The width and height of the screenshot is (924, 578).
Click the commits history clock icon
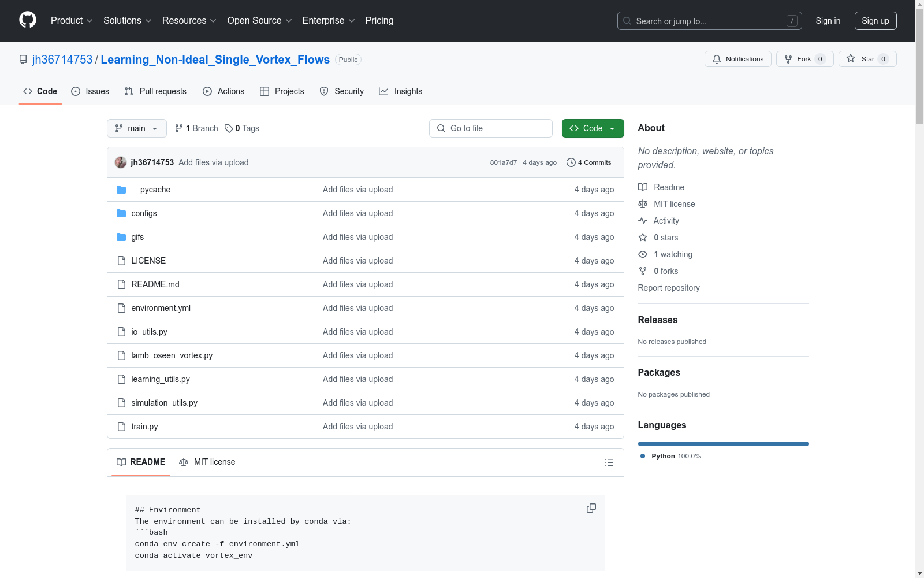(x=571, y=162)
